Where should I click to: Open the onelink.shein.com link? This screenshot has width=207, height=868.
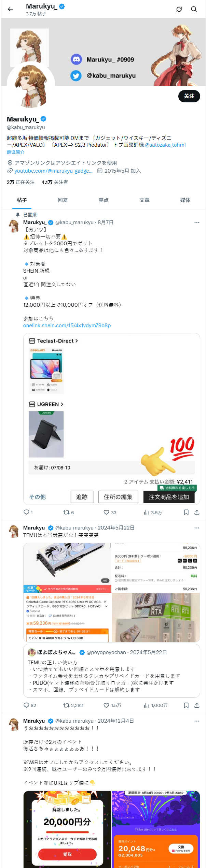point(67,325)
